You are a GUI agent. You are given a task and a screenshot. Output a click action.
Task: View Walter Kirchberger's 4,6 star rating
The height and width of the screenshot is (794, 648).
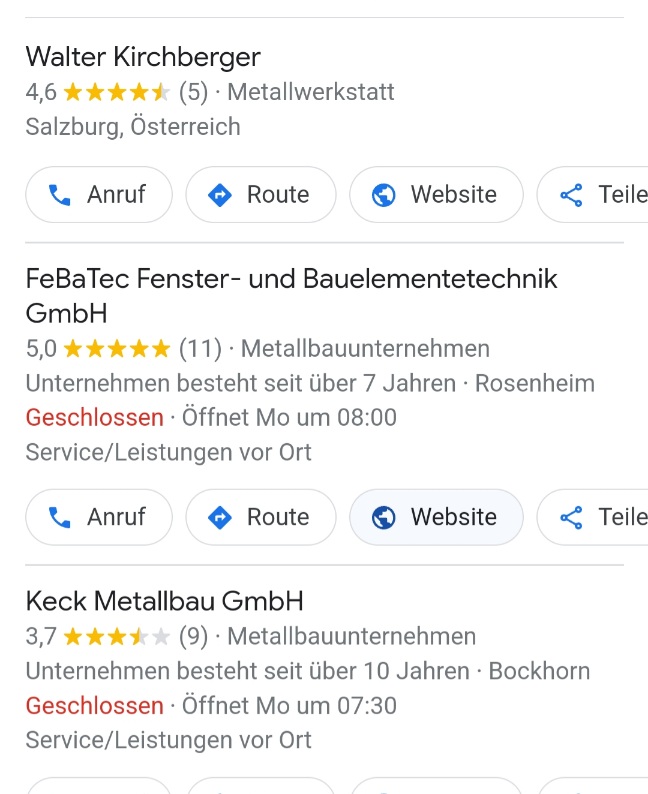point(116,93)
